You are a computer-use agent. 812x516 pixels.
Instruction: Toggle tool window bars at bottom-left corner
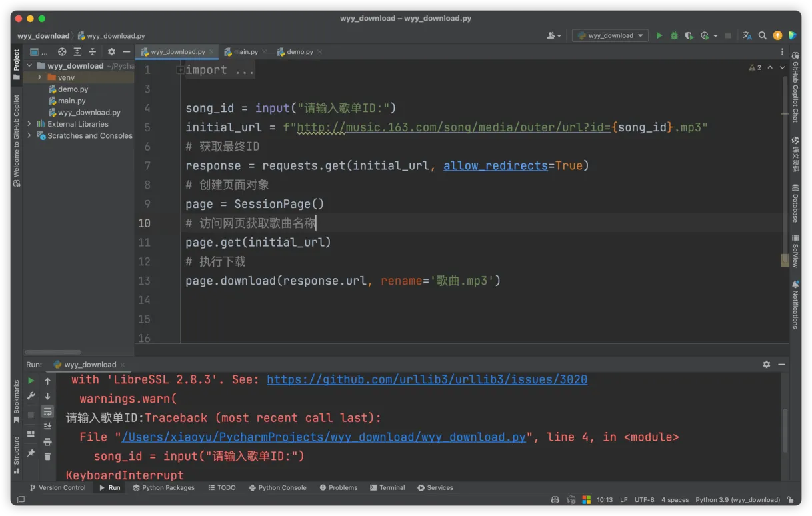click(21, 499)
